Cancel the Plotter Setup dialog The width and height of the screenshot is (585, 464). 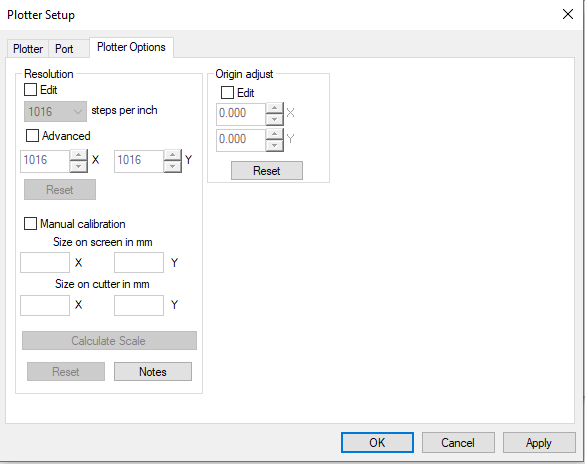point(458,442)
